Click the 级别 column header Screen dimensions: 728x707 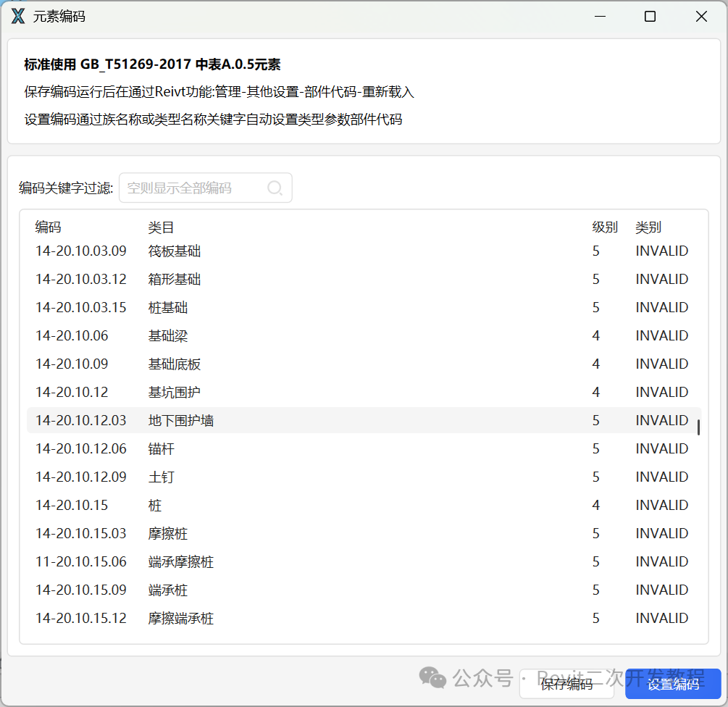coord(605,227)
